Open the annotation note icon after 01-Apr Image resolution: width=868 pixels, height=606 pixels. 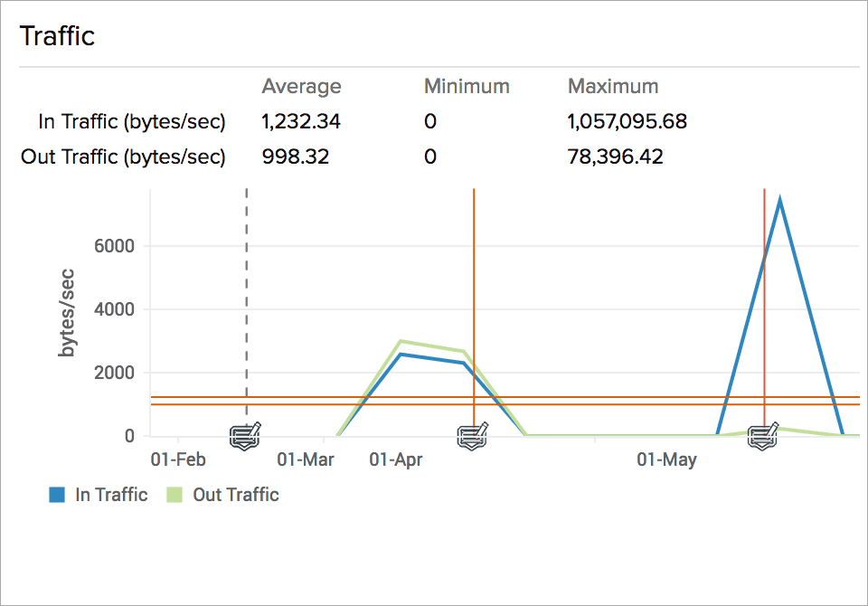tap(473, 435)
